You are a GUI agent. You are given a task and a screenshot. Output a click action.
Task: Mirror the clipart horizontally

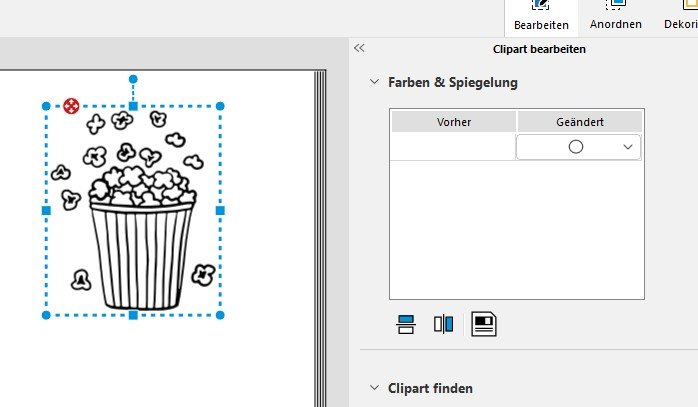pos(443,324)
